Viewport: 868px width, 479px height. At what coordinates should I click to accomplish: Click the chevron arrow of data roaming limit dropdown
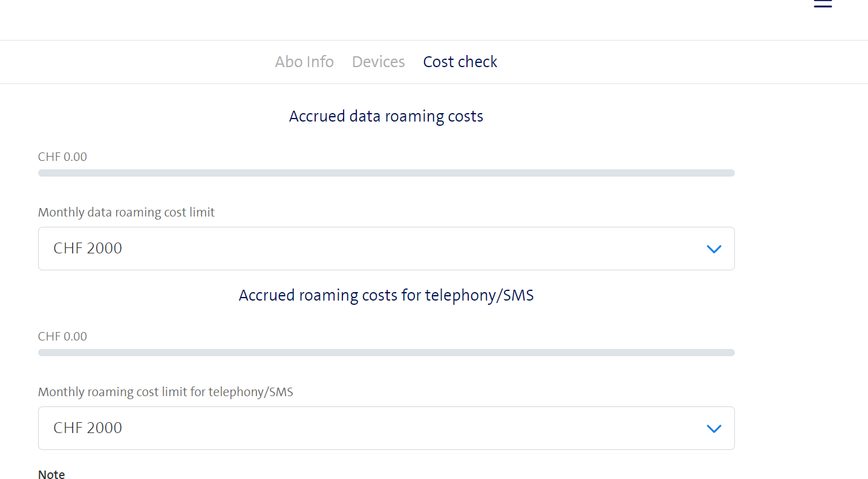[714, 249]
